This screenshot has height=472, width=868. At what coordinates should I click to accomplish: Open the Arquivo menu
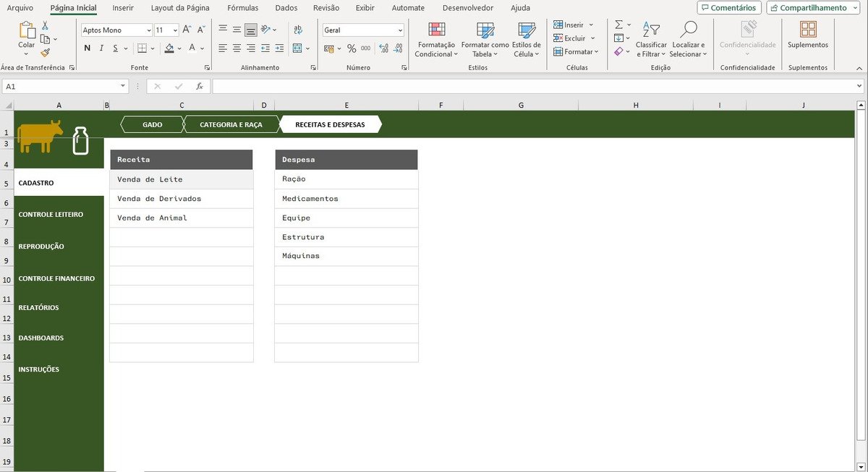pos(20,8)
